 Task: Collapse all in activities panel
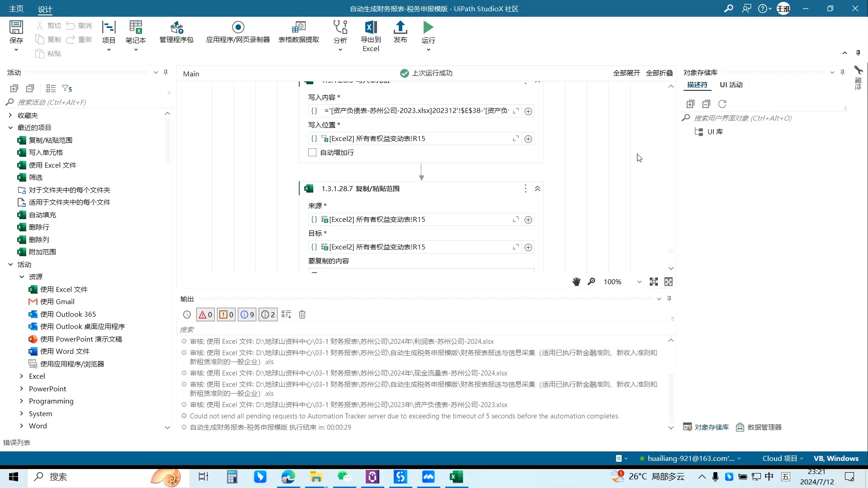[30, 89]
